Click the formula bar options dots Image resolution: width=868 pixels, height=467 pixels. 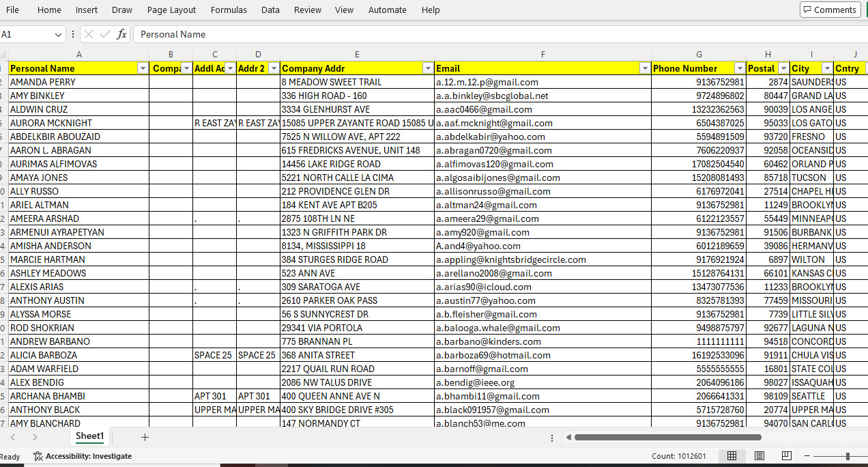click(73, 34)
